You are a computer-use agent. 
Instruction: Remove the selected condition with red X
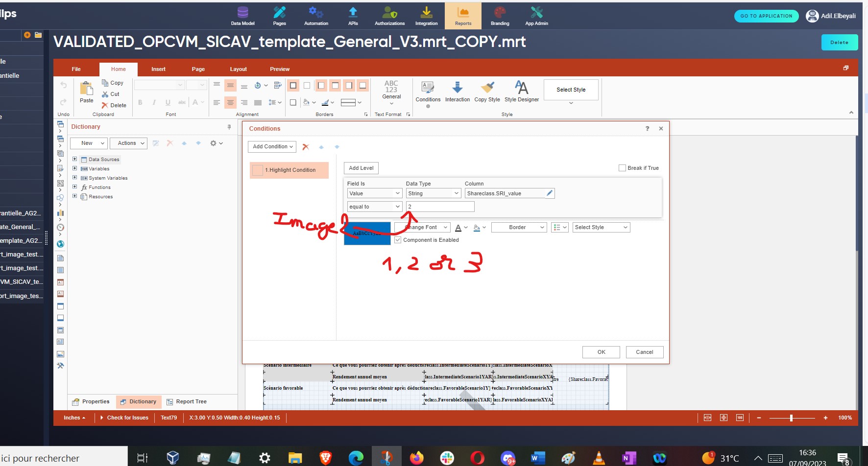point(306,147)
